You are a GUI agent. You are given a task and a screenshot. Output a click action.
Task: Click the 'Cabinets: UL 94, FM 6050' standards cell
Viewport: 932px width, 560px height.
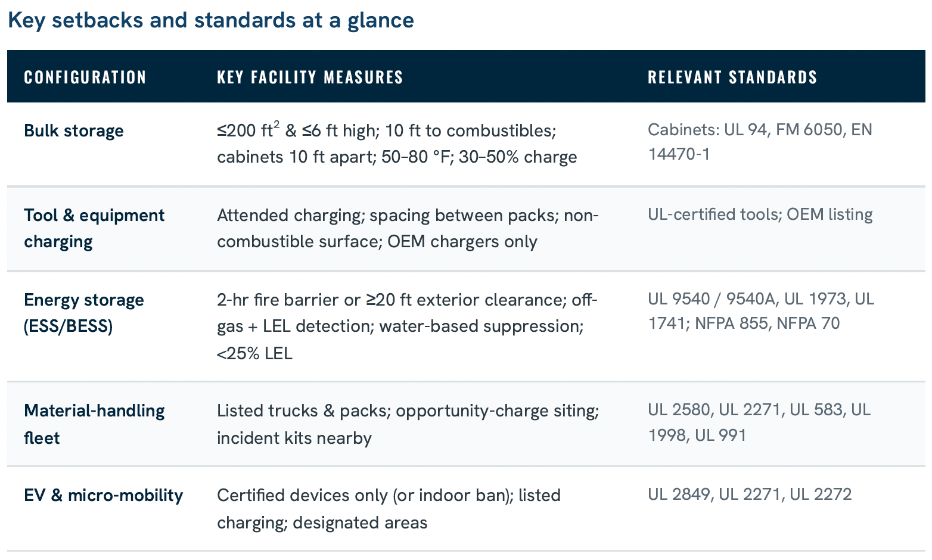coord(760,142)
